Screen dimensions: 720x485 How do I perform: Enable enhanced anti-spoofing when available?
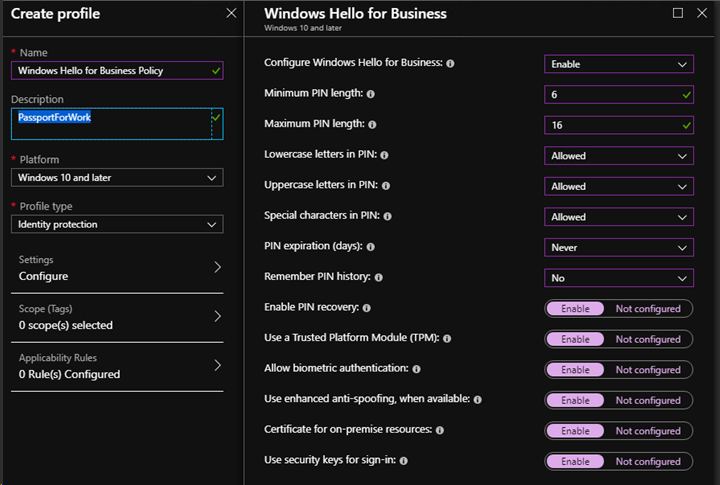575,400
